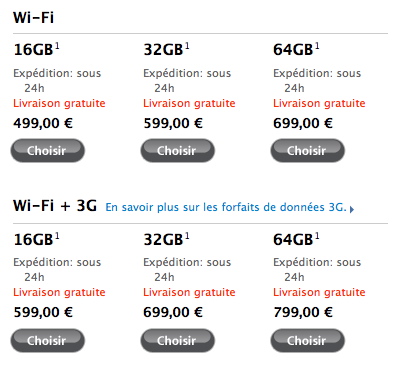
Task: Click the arrow after forfaits de données 3G
Action: tap(352, 209)
